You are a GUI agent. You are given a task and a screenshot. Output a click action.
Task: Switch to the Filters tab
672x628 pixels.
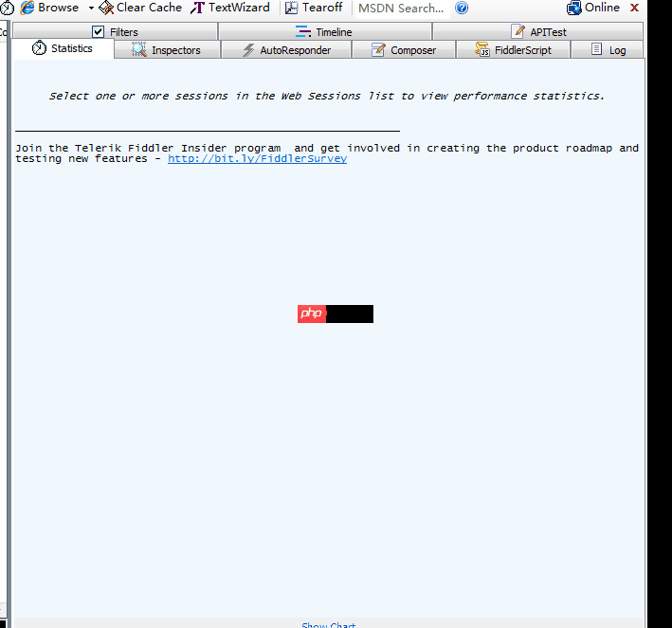click(x=116, y=31)
